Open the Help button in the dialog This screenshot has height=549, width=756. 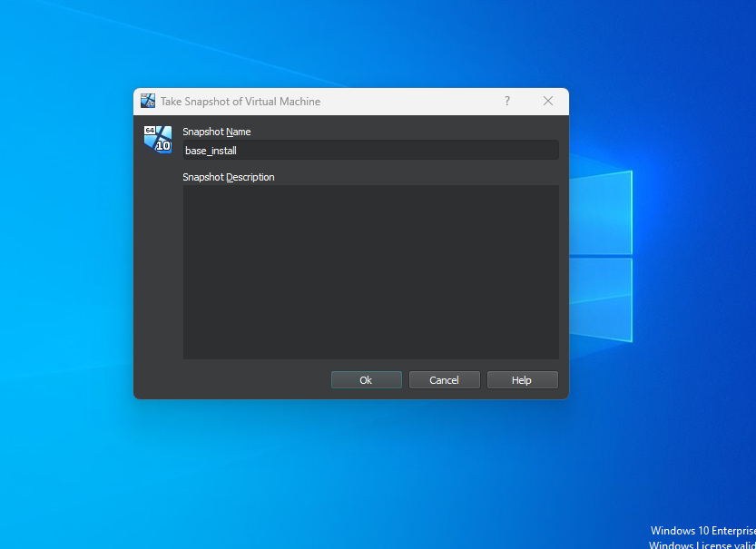[x=522, y=380]
